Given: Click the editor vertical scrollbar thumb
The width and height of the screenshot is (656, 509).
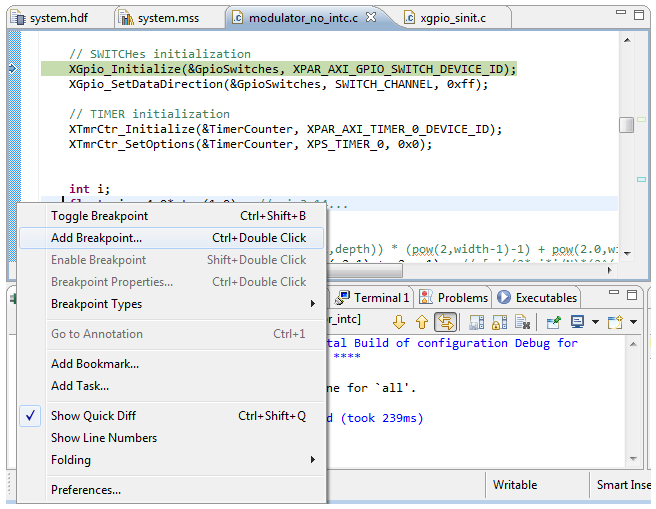Looking at the screenshot, I should tap(626, 125).
